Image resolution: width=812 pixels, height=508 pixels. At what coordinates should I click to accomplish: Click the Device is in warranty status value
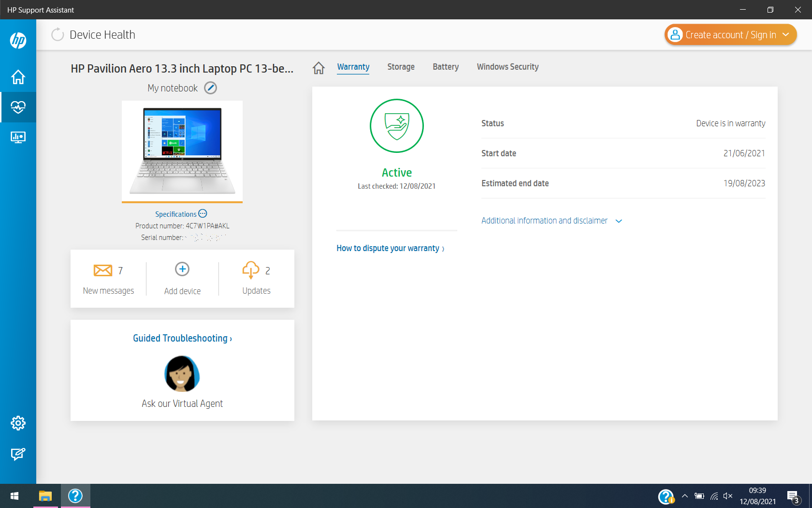point(730,123)
